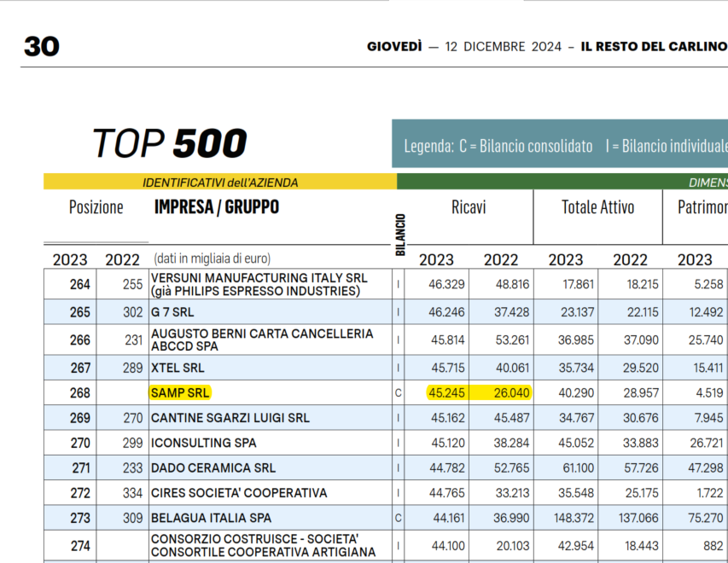Click equity value 75.270
Viewport: 728px width, 563px height.
pos(706,518)
